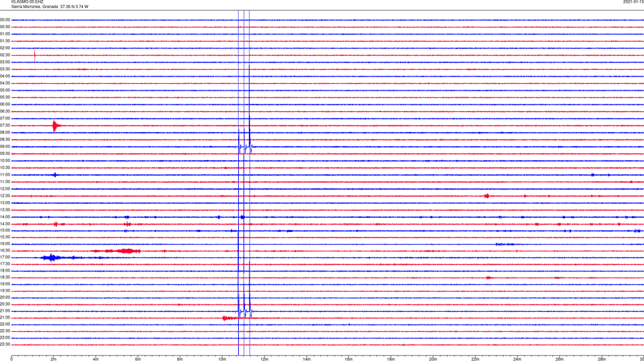Click the 12m tick label on time axis
644x362 pixels.
click(264, 359)
